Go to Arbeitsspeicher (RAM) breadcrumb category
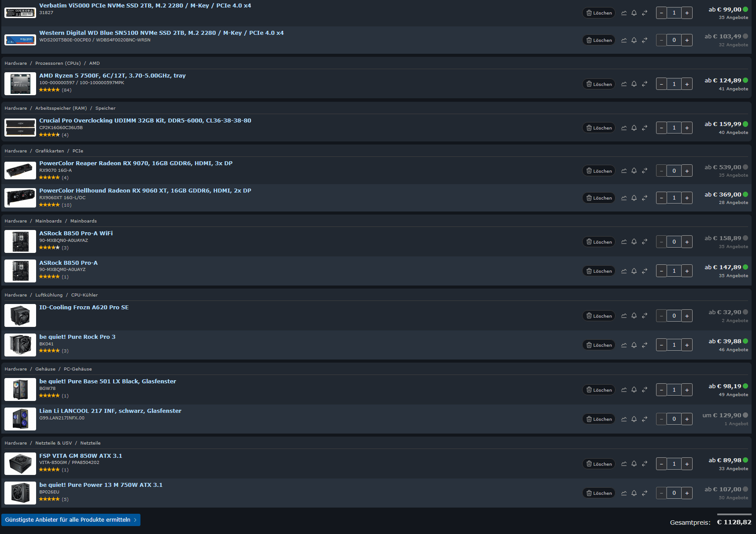Image resolution: width=756 pixels, height=534 pixels. point(61,108)
